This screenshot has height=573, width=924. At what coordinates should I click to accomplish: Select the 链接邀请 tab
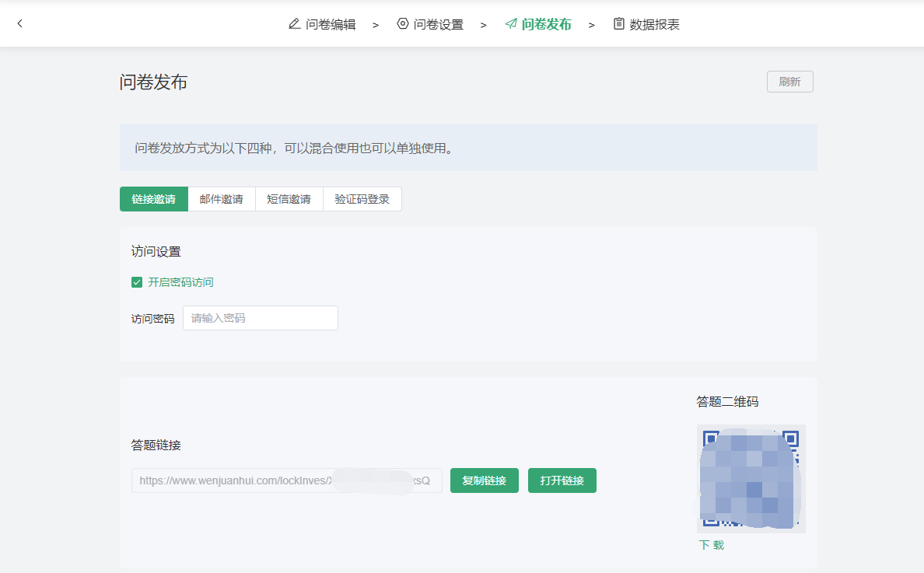click(154, 199)
